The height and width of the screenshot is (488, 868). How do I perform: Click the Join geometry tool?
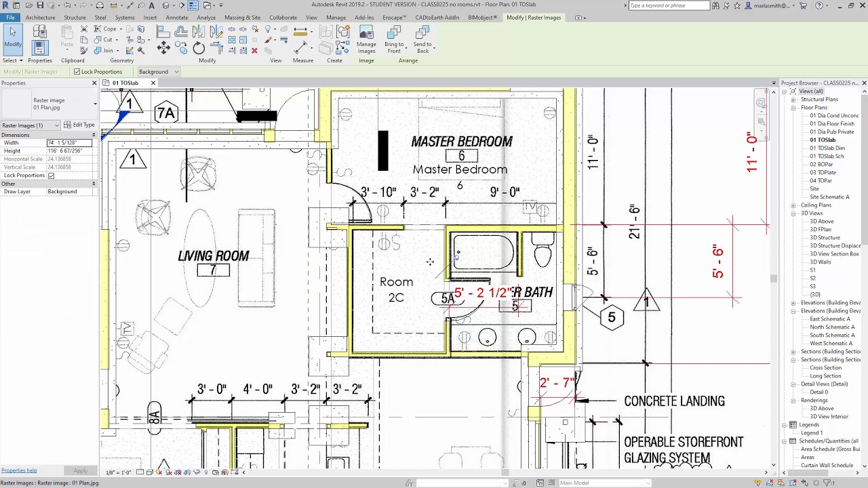104,51
